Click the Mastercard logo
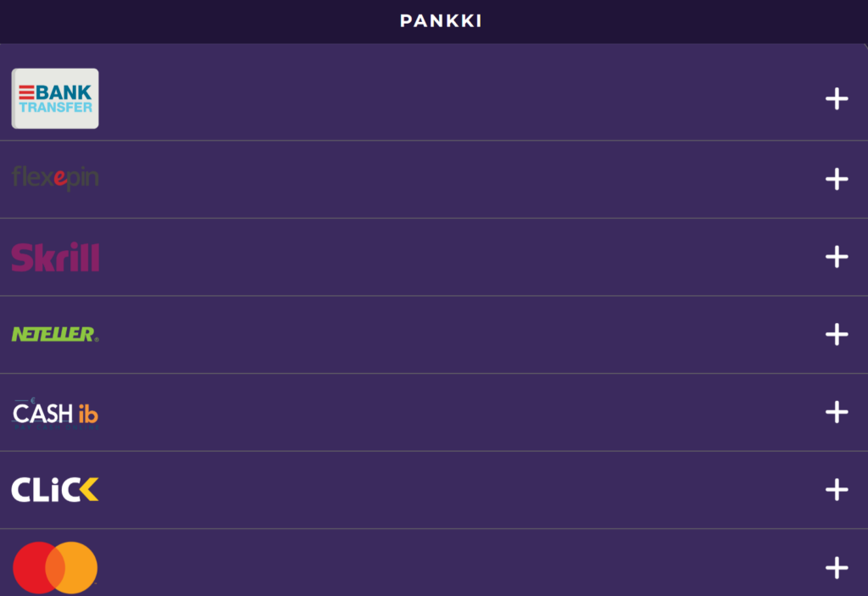This screenshot has height=596, width=868. pos(55,567)
